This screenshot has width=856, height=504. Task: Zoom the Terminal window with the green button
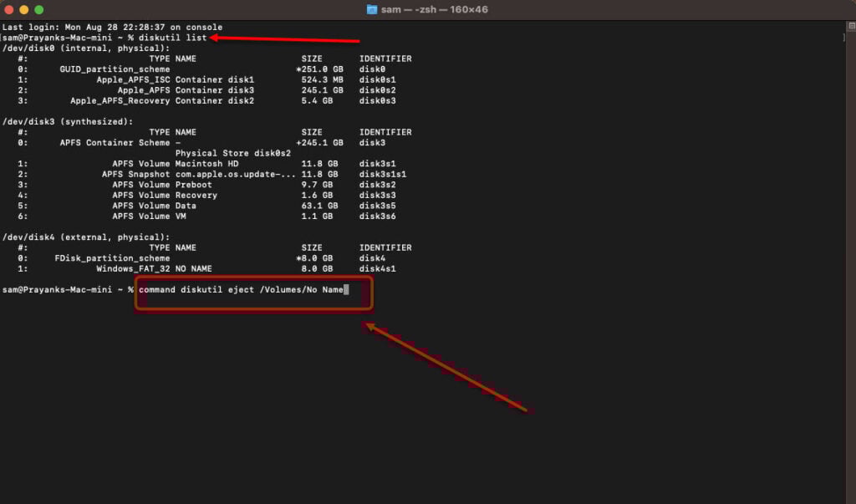coord(38,9)
